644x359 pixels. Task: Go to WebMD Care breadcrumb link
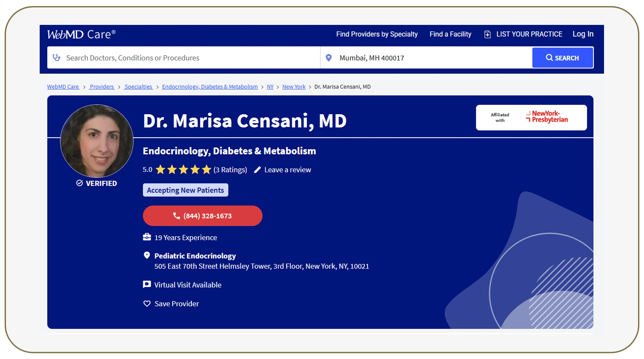click(63, 87)
